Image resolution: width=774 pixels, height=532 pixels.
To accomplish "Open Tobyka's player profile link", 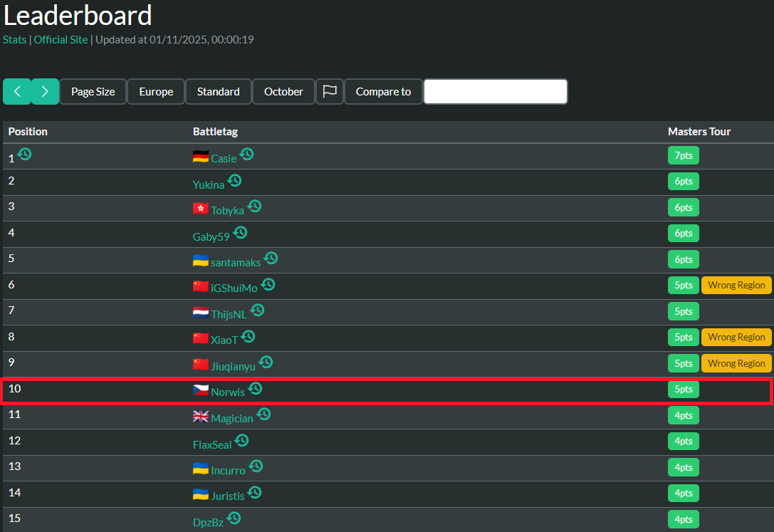I will click(x=228, y=210).
